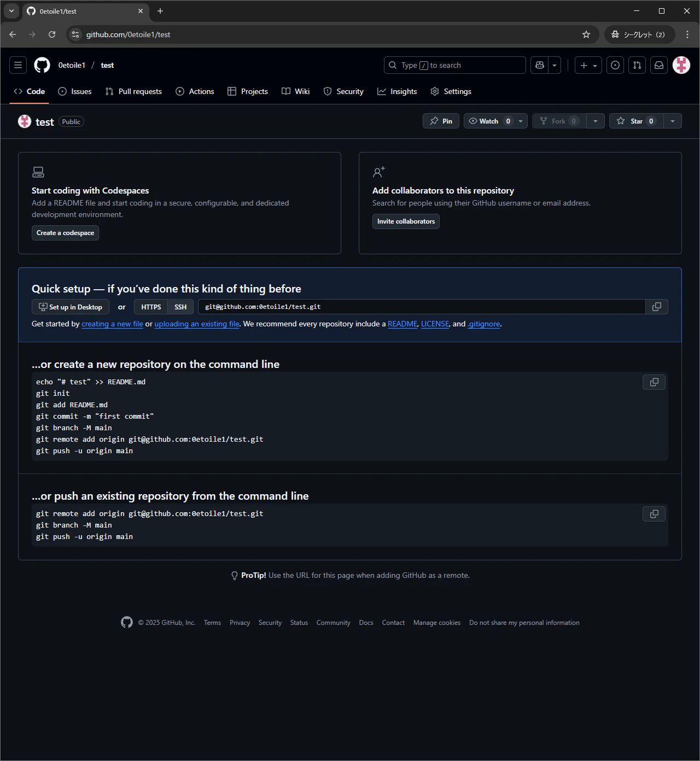Click 'Do not share my personal information'
This screenshot has height=761, width=700.
click(x=524, y=623)
